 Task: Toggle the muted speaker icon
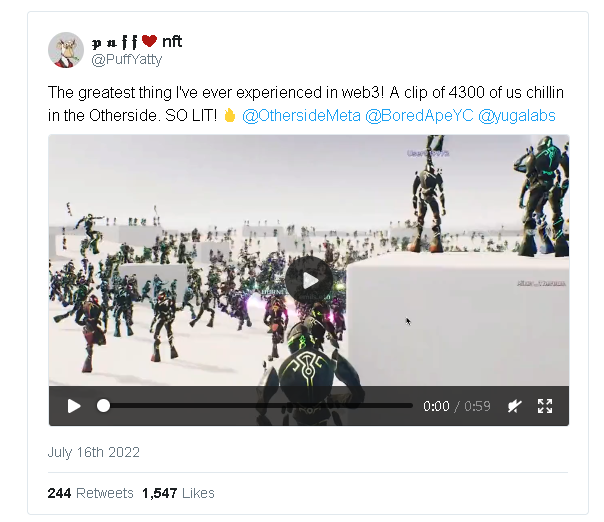tap(515, 406)
